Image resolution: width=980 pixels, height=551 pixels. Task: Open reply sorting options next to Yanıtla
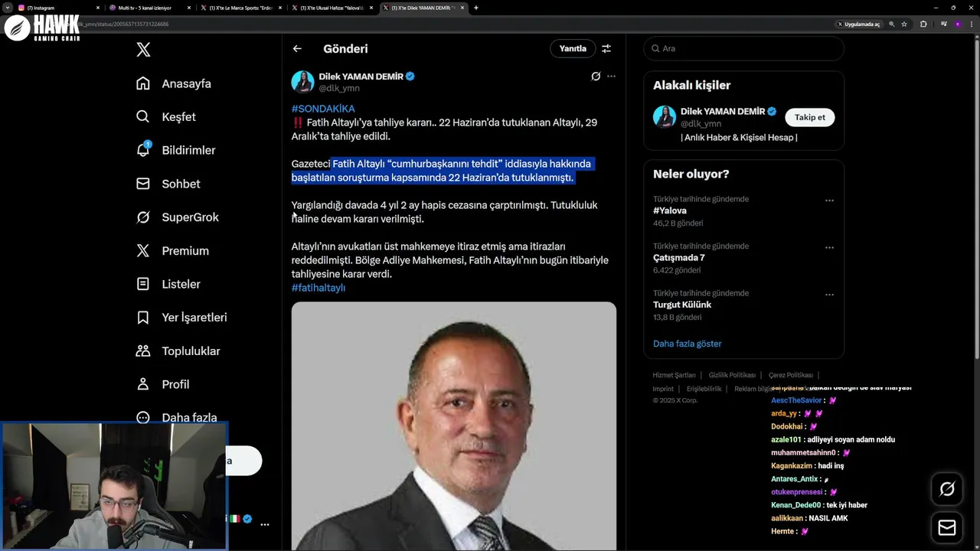click(606, 49)
